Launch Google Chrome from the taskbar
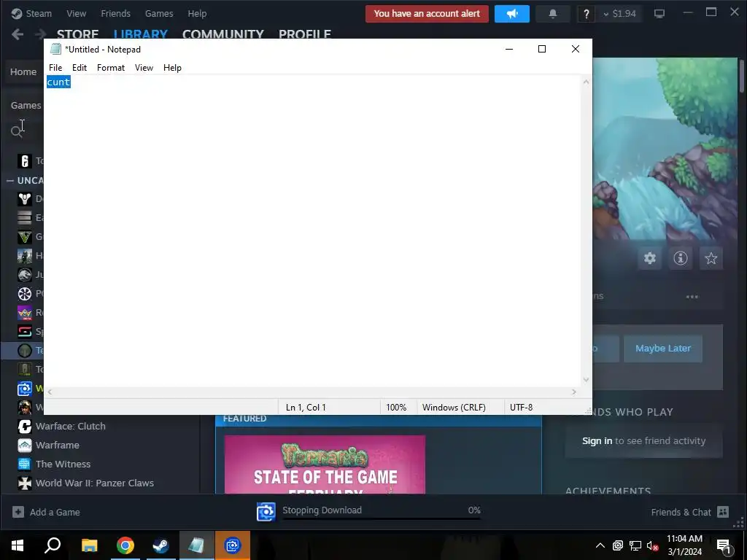Viewport: 747px width, 560px height. pos(125,545)
